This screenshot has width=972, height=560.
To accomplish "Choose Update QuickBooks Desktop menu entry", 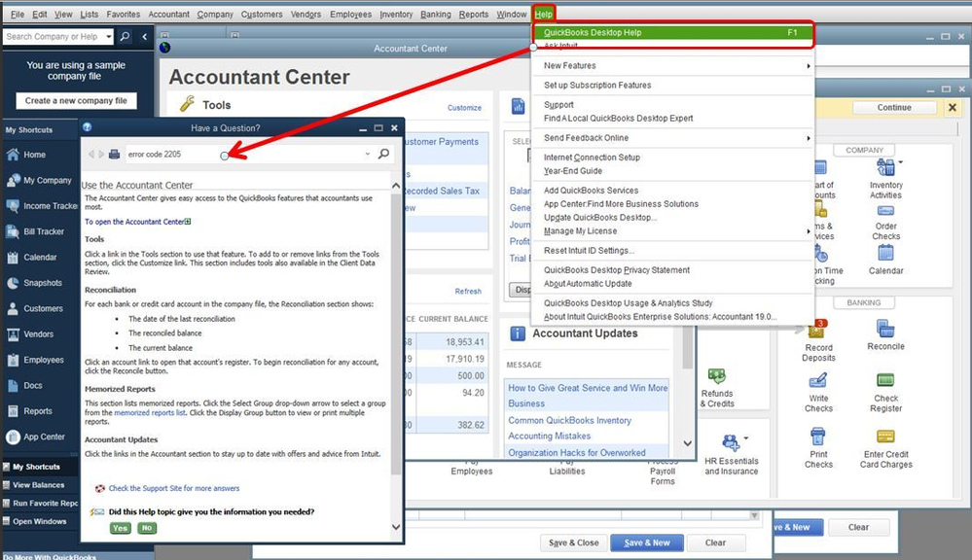I will pyautogui.click(x=600, y=218).
